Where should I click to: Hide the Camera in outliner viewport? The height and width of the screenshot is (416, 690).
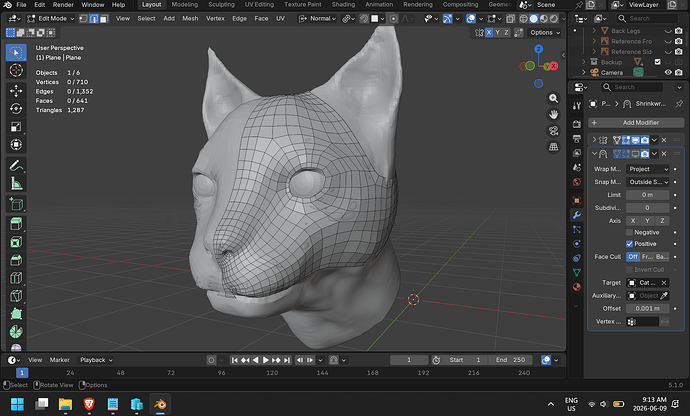(668, 73)
